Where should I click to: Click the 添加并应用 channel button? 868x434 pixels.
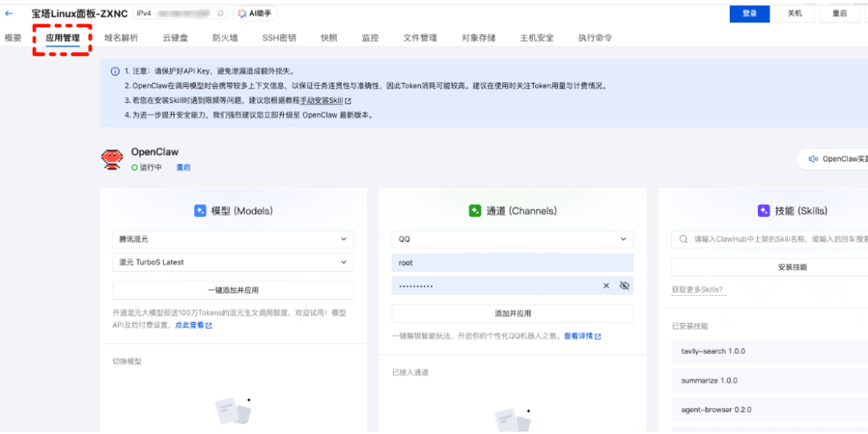pos(512,313)
